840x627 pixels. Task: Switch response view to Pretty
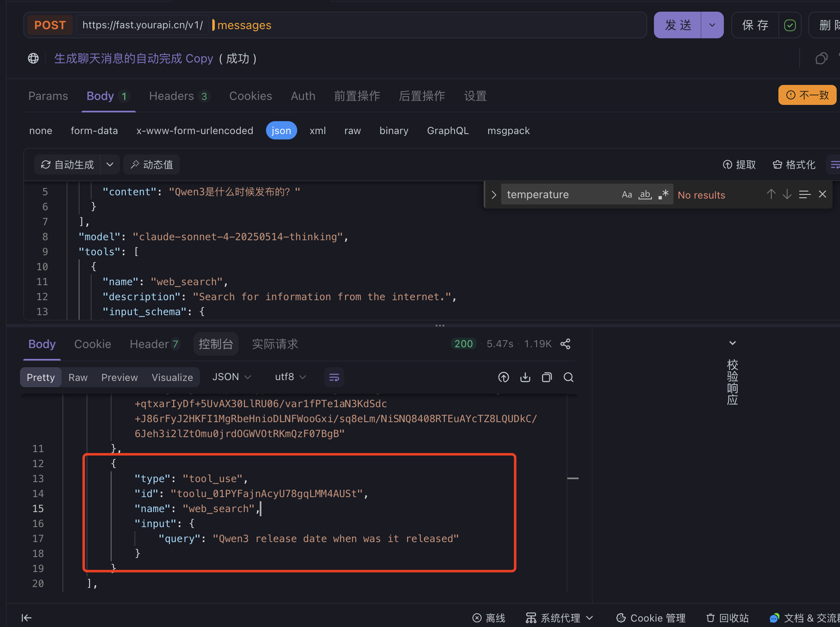41,378
